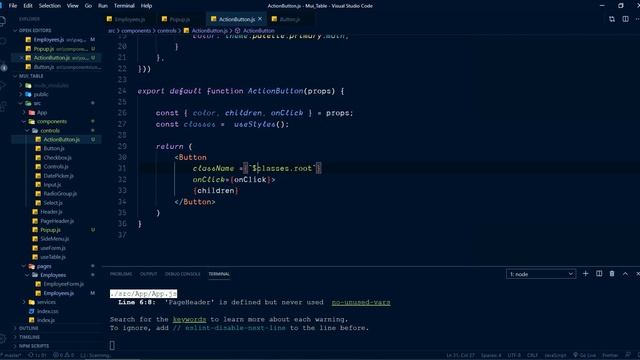The image size is (640, 360).
Task: Select the TERMINAL panel tab
Action: [x=219, y=274]
